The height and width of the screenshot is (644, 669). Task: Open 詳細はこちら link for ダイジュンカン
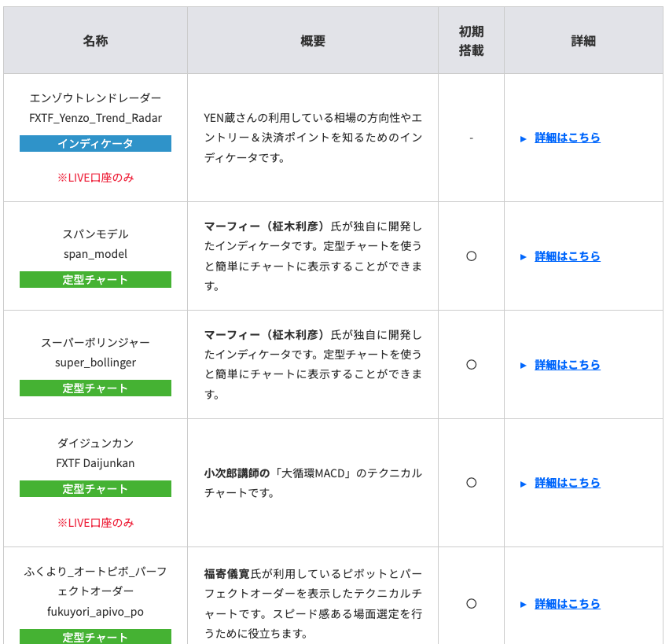tap(567, 483)
